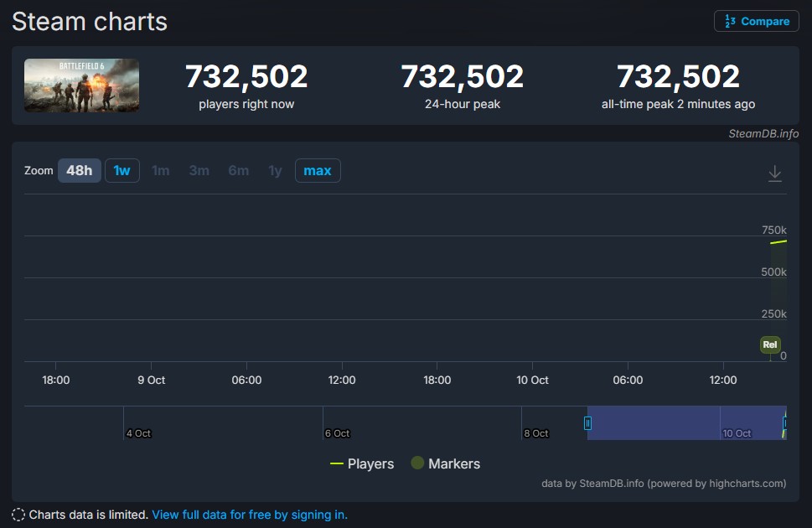The image size is (812, 528).
Task: Click the loading circle icon beside Charts data
Action: 18,515
